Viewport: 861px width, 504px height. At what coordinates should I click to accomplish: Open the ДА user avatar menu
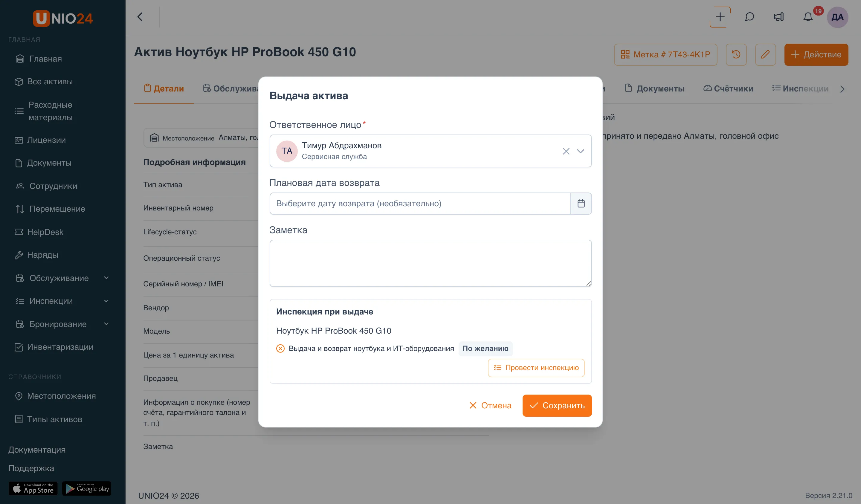click(837, 17)
